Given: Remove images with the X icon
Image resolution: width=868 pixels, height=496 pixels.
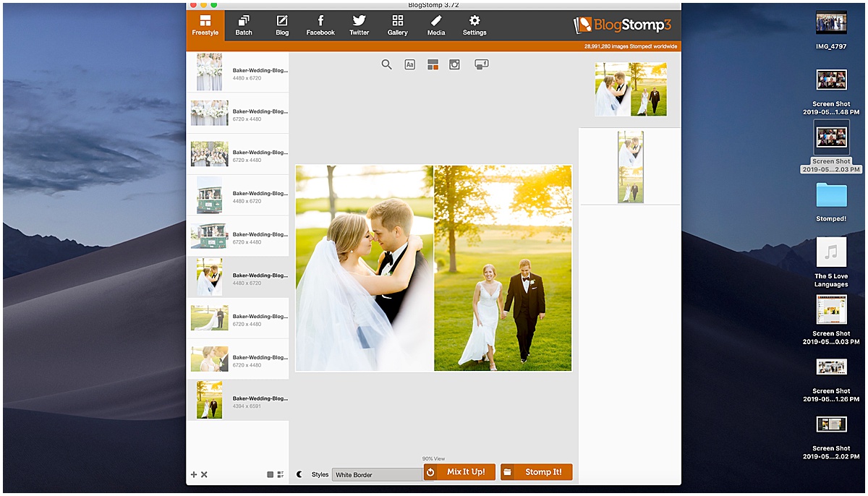Looking at the screenshot, I should [x=204, y=474].
